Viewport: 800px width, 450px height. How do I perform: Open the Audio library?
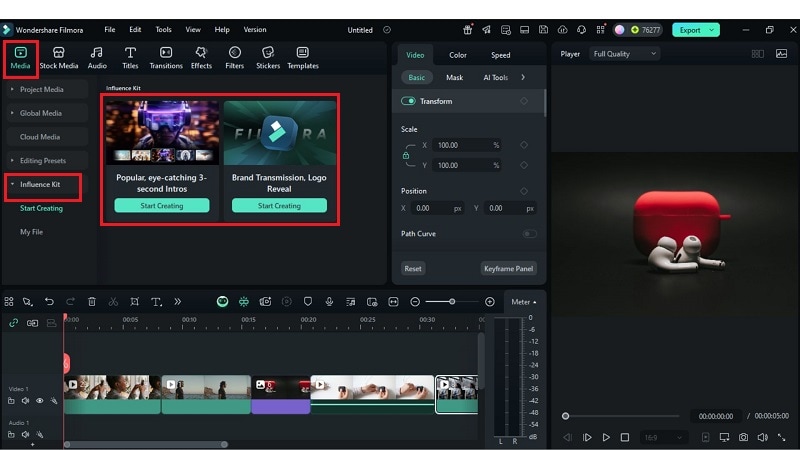coord(97,58)
